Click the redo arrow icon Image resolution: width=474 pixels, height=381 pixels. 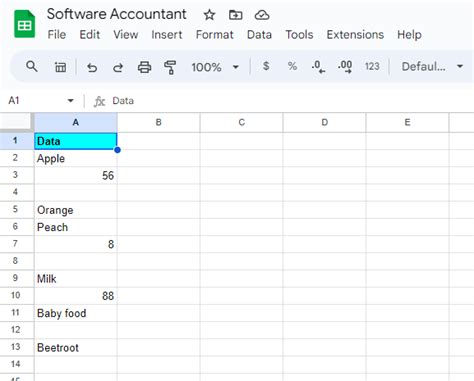(118, 67)
